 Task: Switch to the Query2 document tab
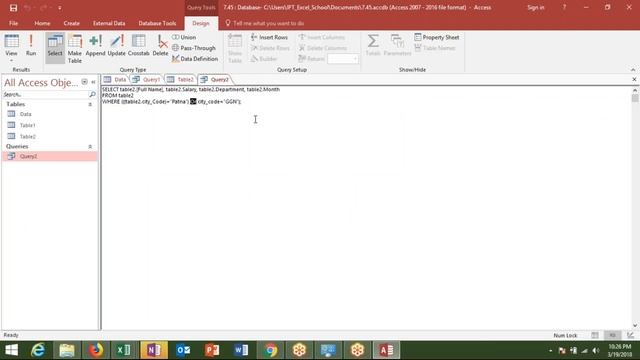215,80
